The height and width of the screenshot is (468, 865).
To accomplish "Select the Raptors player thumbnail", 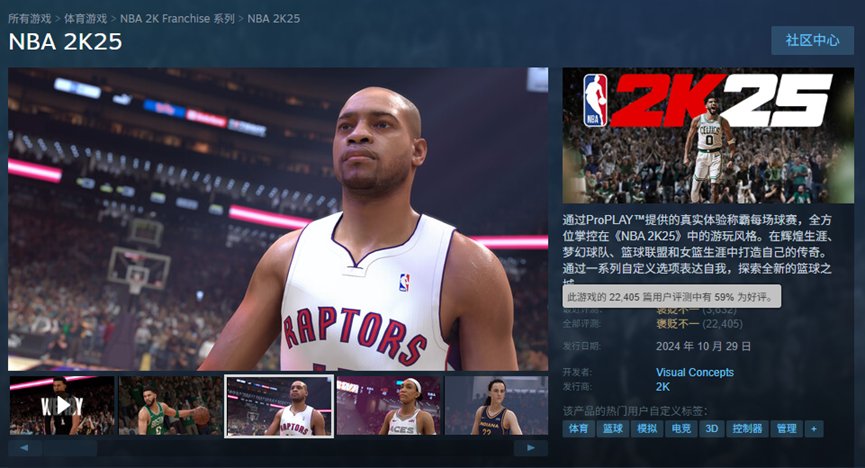I will pos(279,406).
